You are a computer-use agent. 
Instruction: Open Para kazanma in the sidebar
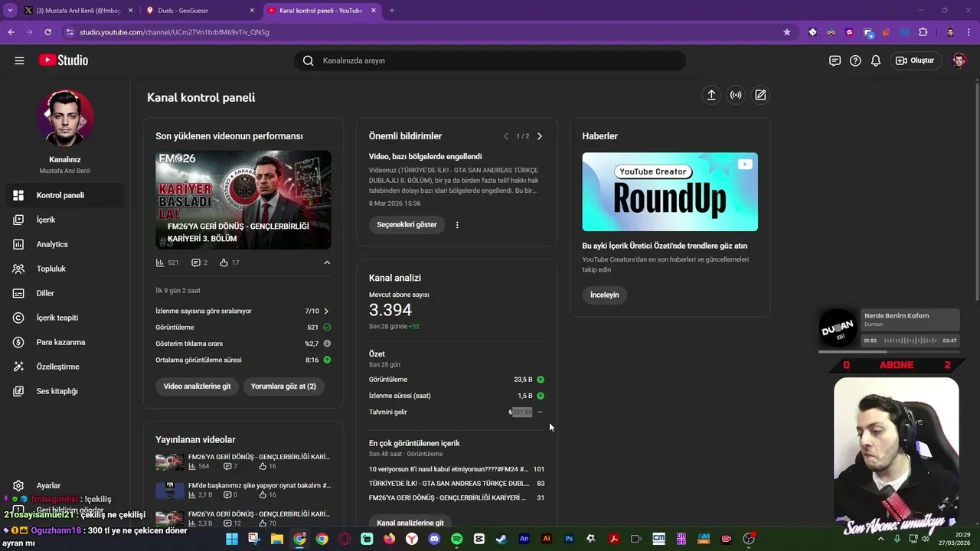tap(64, 342)
